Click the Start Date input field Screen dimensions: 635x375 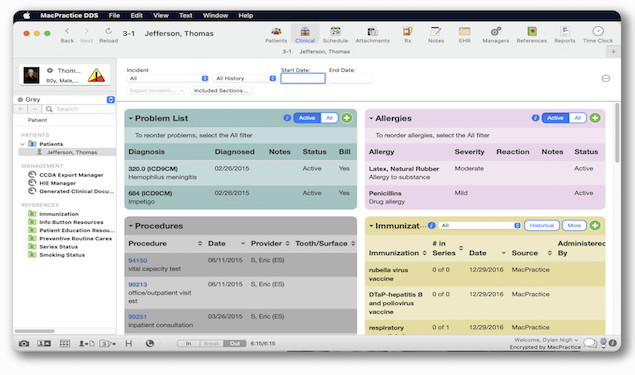[x=303, y=79]
